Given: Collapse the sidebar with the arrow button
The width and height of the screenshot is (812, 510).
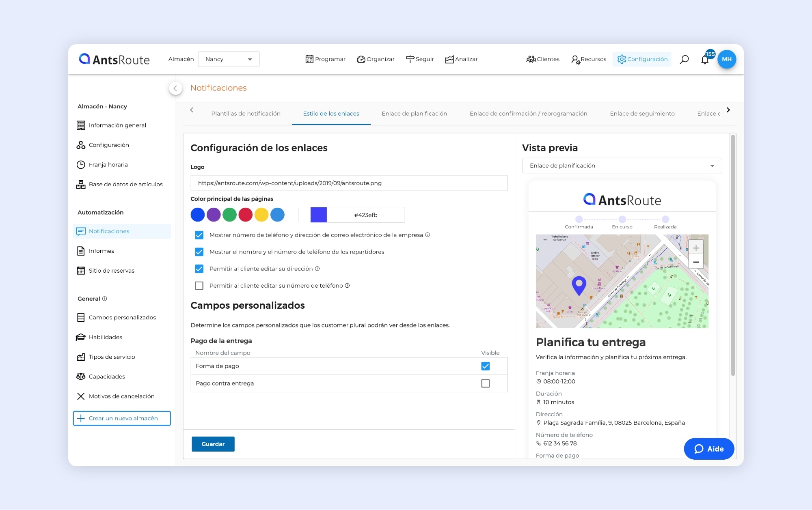Looking at the screenshot, I should click(175, 88).
